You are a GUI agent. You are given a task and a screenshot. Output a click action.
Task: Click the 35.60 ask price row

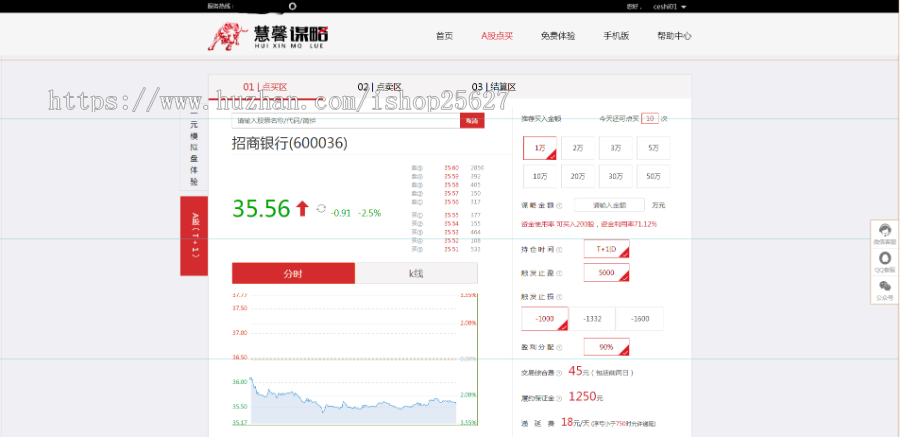point(448,168)
